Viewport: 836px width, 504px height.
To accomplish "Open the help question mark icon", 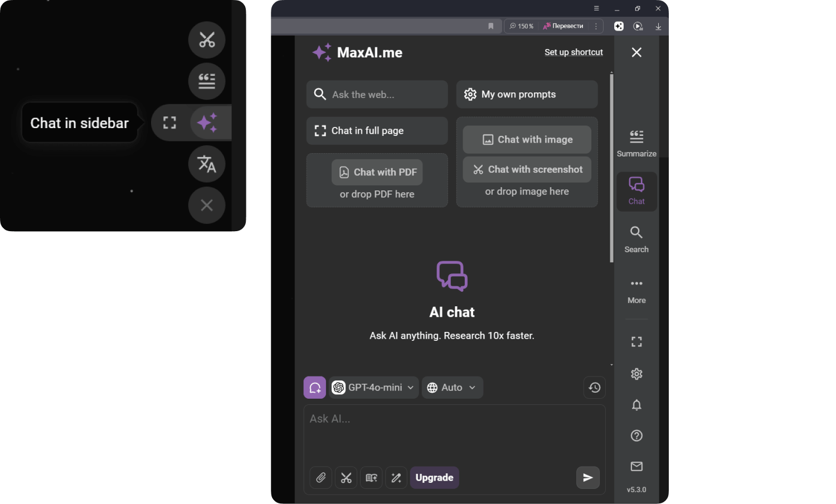I will click(x=636, y=436).
